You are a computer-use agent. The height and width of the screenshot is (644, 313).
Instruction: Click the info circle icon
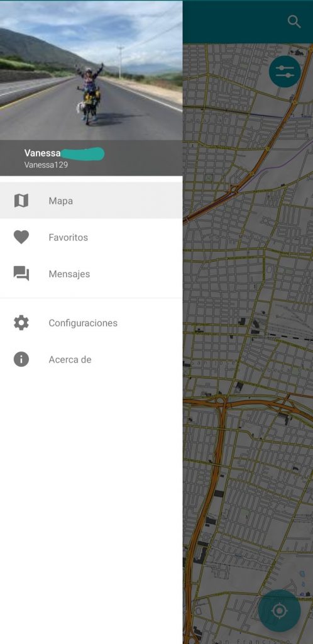(21, 359)
